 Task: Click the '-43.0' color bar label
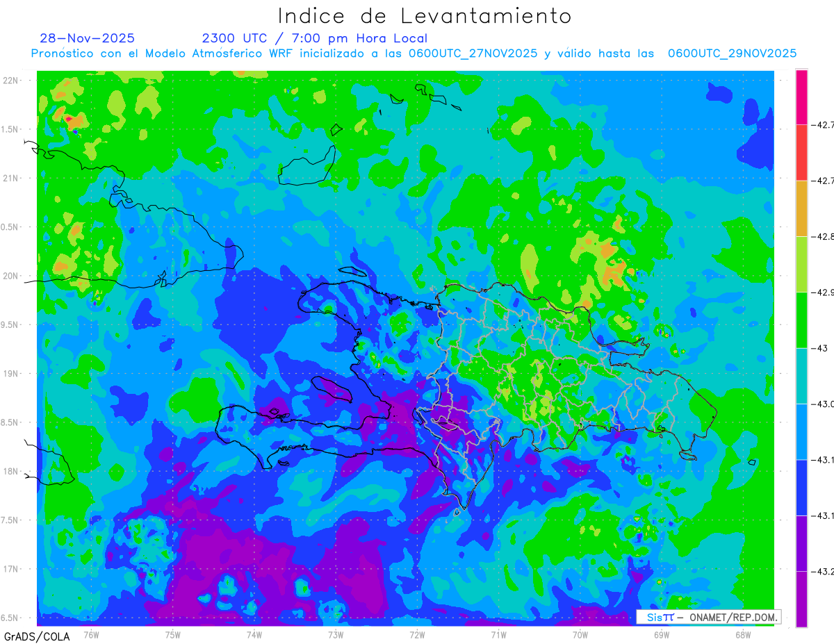click(x=823, y=404)
